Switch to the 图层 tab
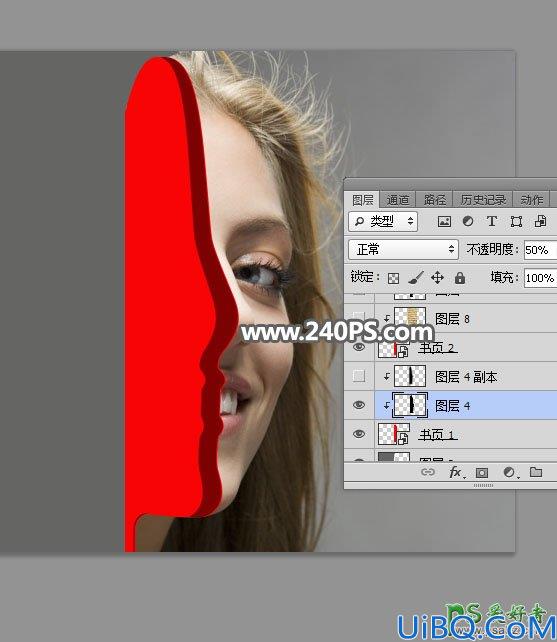The image size is (557, 642). tap(362, 200)
